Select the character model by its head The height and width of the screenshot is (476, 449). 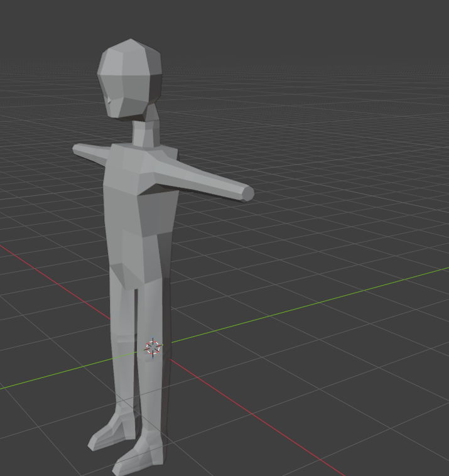point(129,79)
